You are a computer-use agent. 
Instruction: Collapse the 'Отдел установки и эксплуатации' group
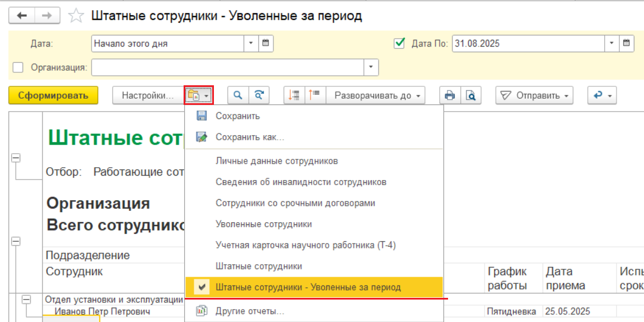[x=26, y=300]
